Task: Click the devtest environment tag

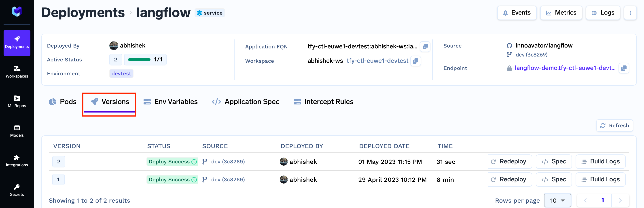Action: pos(121,74)
